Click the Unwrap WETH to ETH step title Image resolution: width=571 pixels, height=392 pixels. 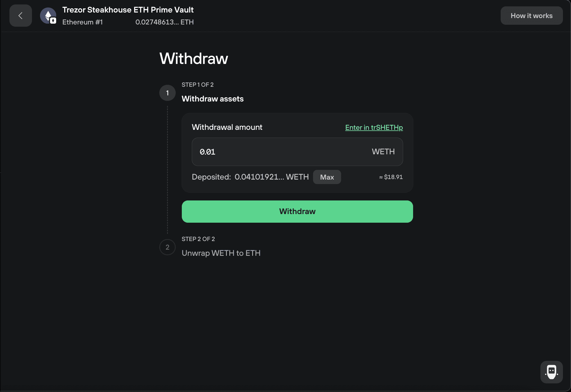(x=221, y=253)
